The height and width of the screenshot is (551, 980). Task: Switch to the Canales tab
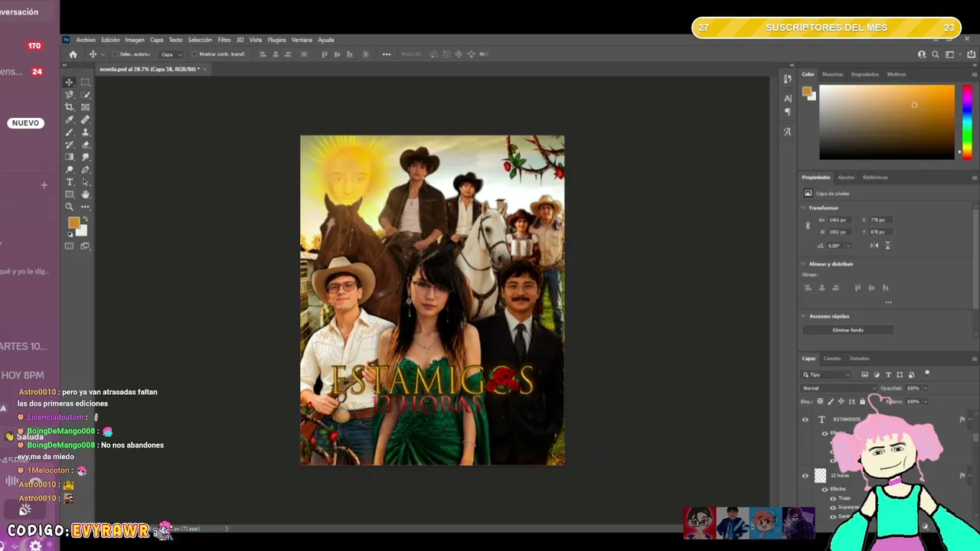832,358
